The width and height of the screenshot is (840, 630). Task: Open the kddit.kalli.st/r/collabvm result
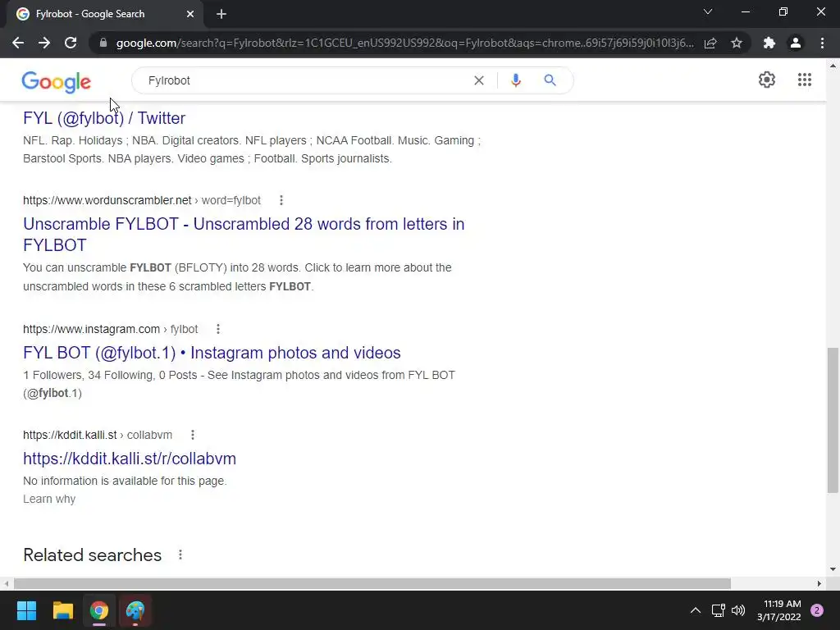click(130, 459)
